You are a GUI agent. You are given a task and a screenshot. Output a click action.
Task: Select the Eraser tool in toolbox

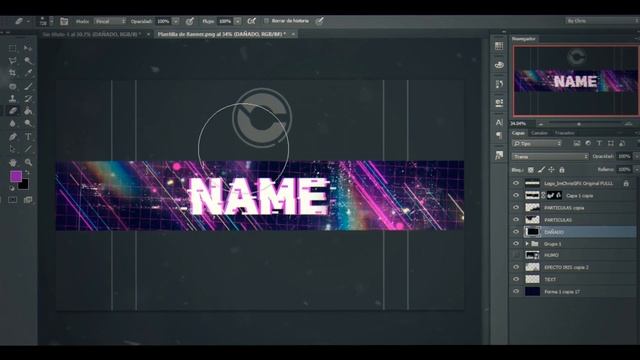tap(13, 111)
